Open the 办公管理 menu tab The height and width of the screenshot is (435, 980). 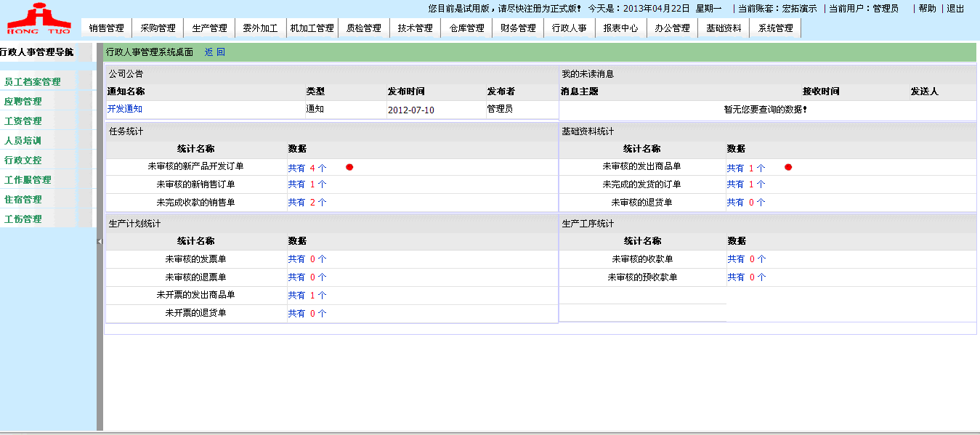[x=672, y=28]
